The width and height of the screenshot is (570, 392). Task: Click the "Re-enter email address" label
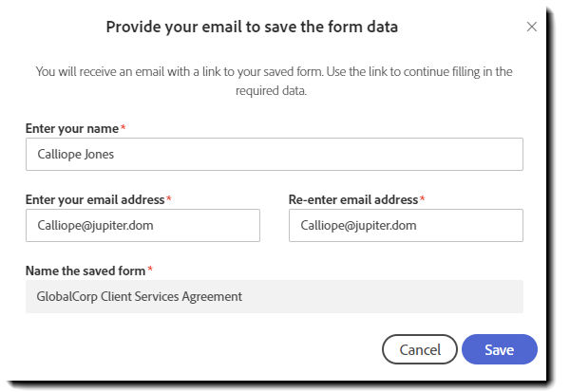352,199
